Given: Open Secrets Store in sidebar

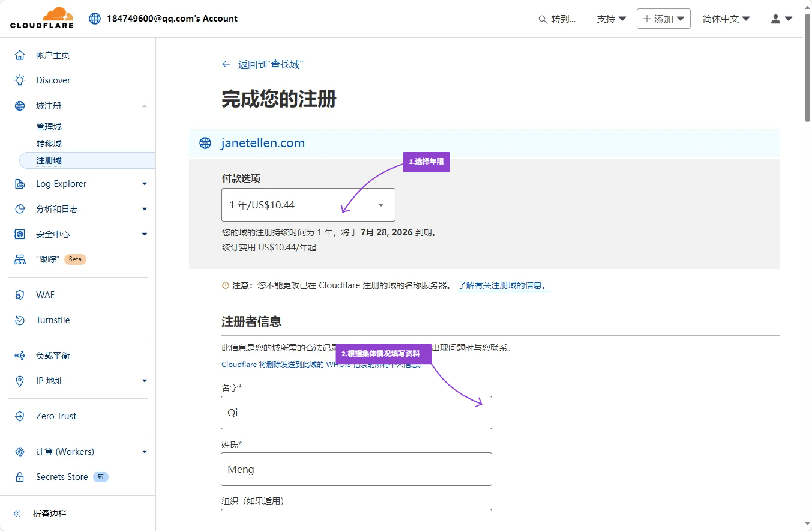Looking at the screenshot, I should [62, 477].
